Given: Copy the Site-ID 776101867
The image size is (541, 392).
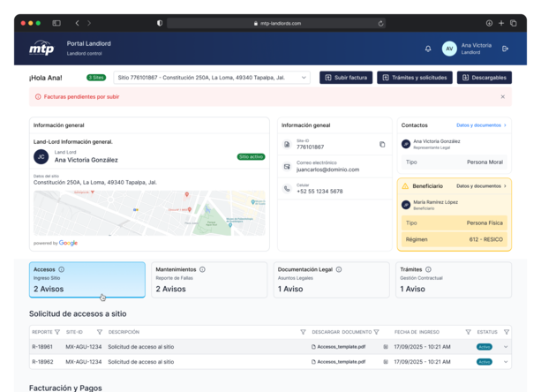Looking at the screenshot, I should [x=382, y=145].
